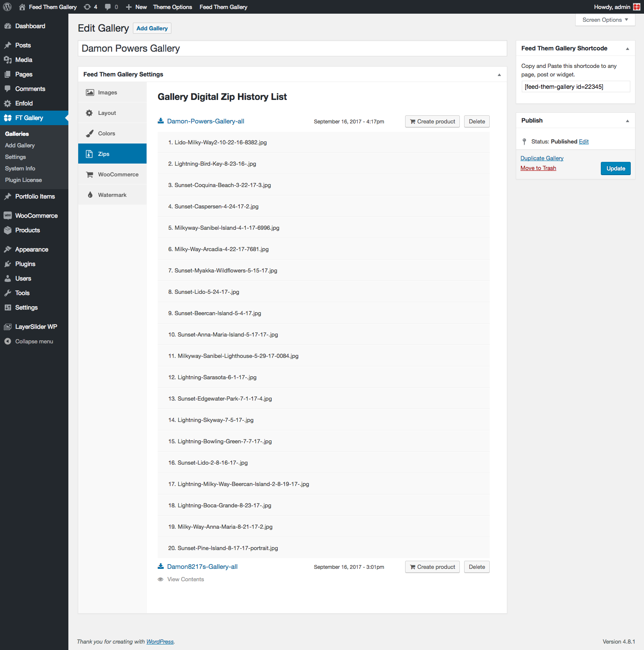The height and width of the screenshot is (650, 644).
Task: Open Enfold theme menu in sidebar
Action: pos(34,103)
